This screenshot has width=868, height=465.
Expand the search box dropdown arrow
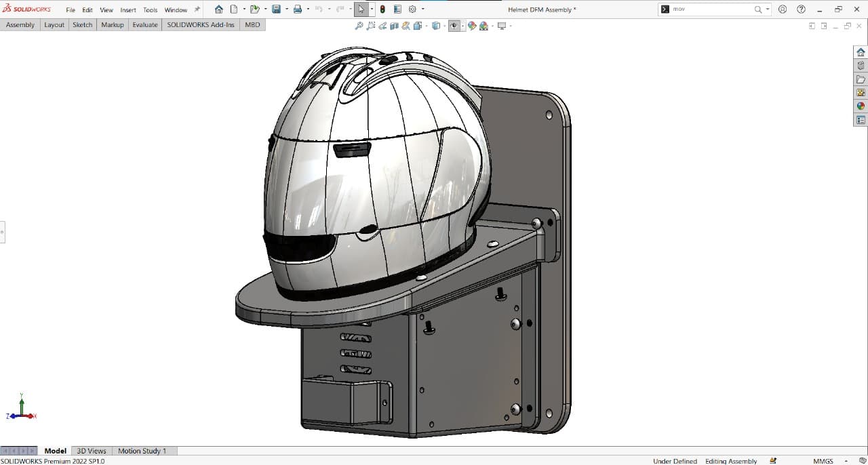[x=768, y=9]
